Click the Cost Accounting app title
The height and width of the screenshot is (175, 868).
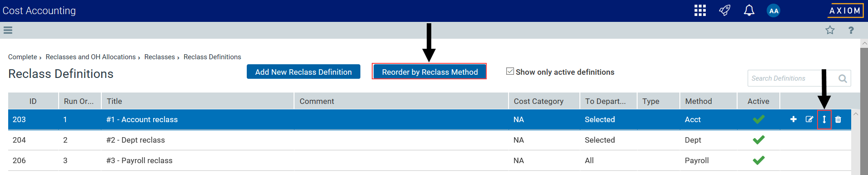(39, 10)
